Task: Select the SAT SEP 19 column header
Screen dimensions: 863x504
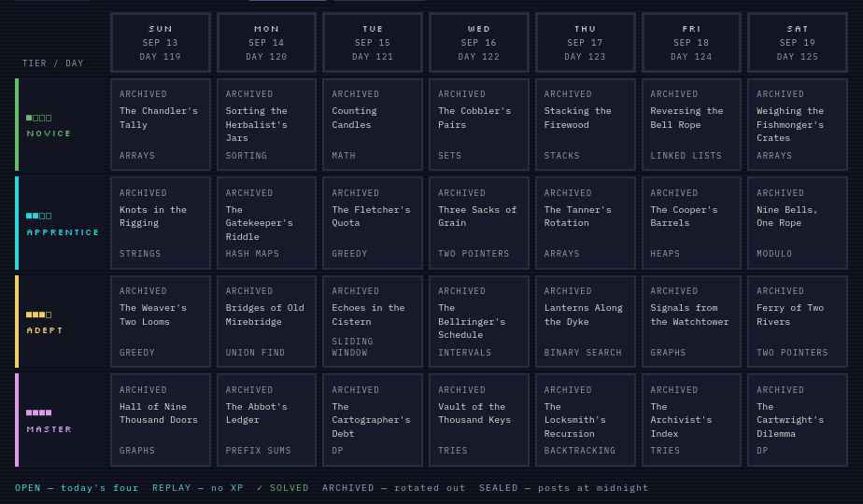Action: (798, 42)
